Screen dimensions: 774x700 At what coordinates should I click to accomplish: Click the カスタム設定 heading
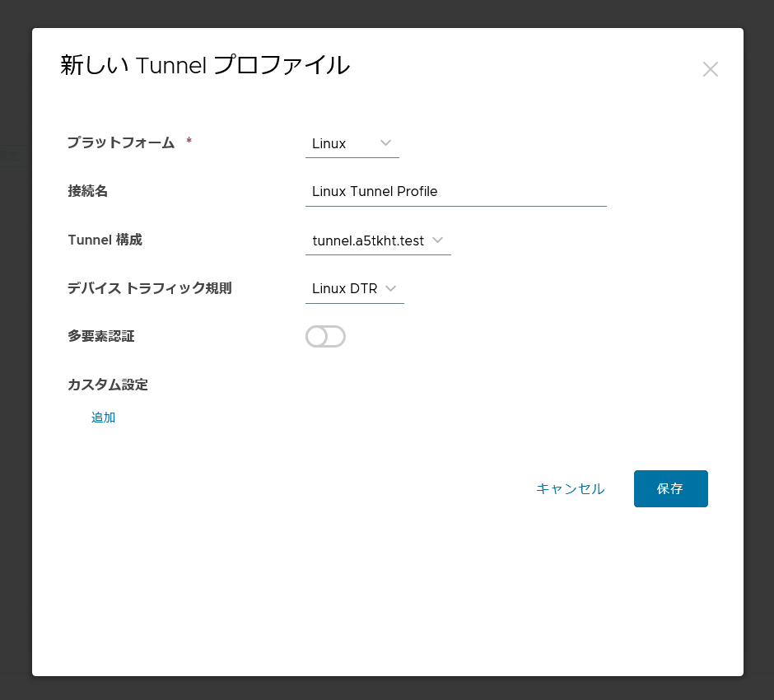point(108,385)
